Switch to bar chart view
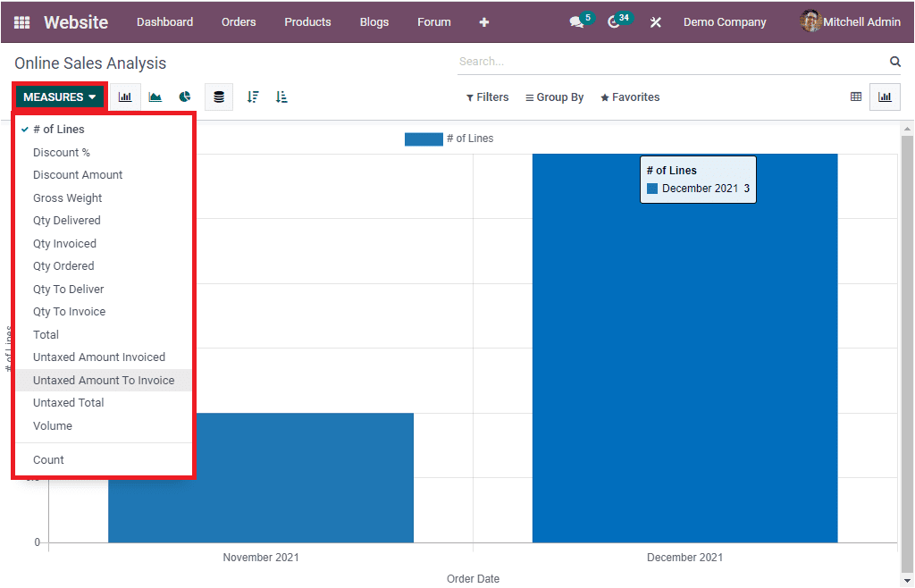 (x=125, y=97)
